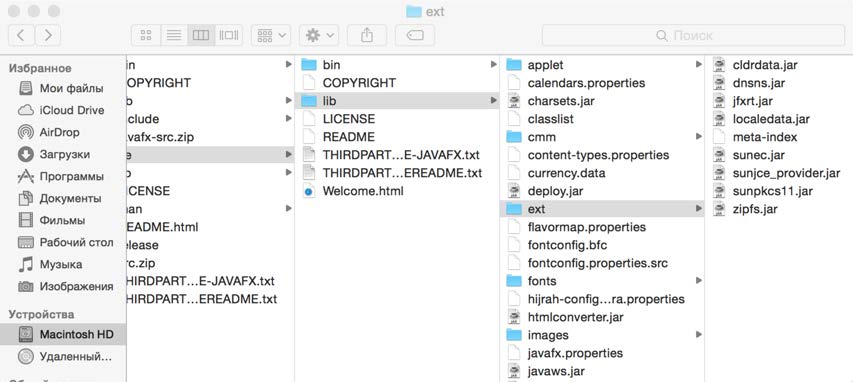Select the localedata.jar icon
Screen dimensions: 853x382
coord(719,119)
